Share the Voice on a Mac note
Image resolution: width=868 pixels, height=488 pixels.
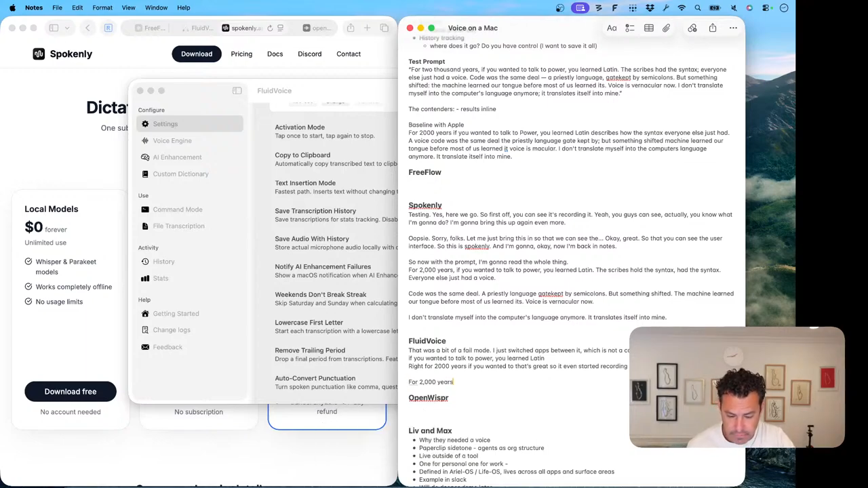(713, 28)
